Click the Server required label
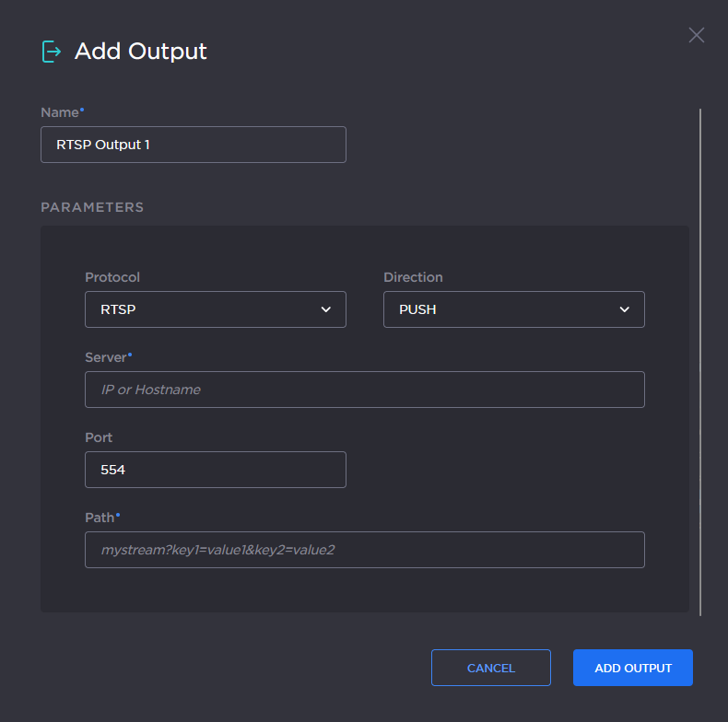Image resolution: width=728 pixels, height=722 pixels. tap(107, 357)
